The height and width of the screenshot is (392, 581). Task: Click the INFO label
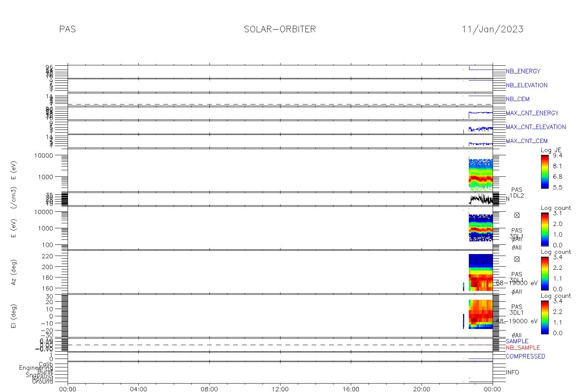tap(512, 372)
